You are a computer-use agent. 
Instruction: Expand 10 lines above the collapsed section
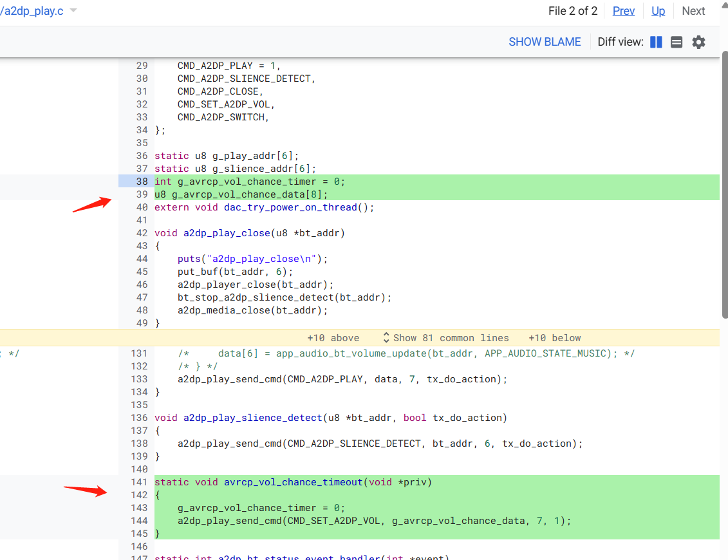click(333, 338)
